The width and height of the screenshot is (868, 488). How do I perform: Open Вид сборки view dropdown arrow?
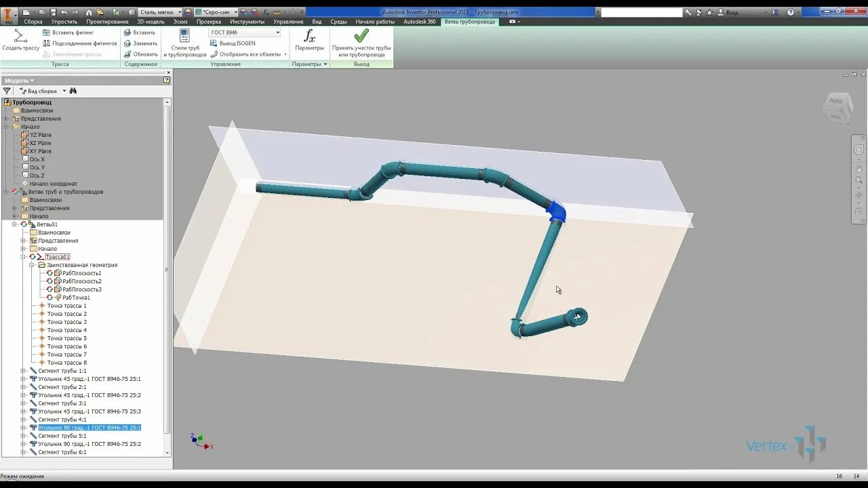(64, 91)
